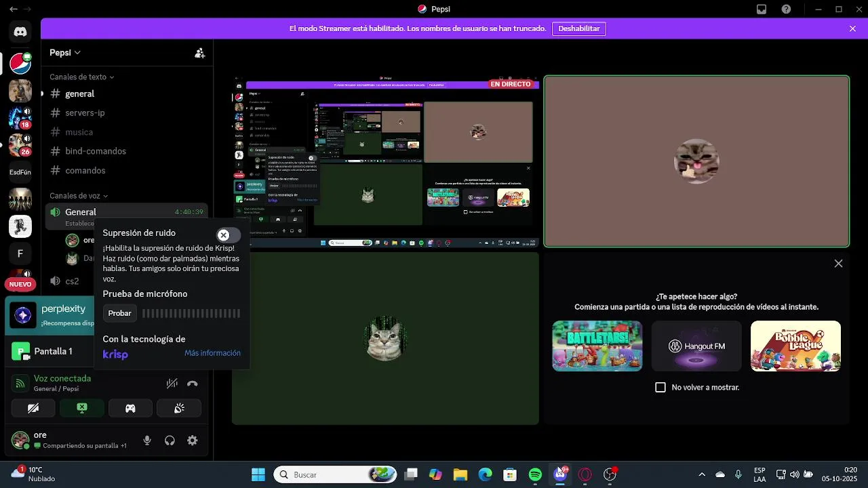Open the Pepsi server dropdown menu
The image size is (868, 488).
click(65, 53)
